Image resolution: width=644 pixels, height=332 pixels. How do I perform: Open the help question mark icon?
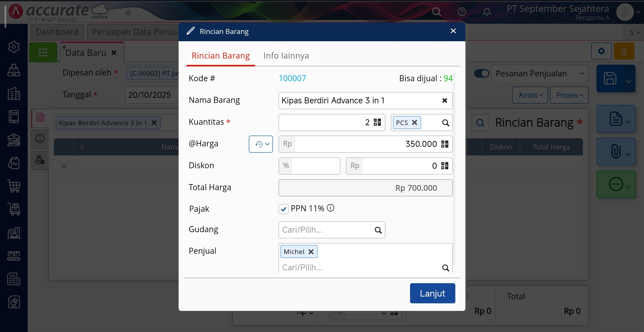tap(462, 12)
